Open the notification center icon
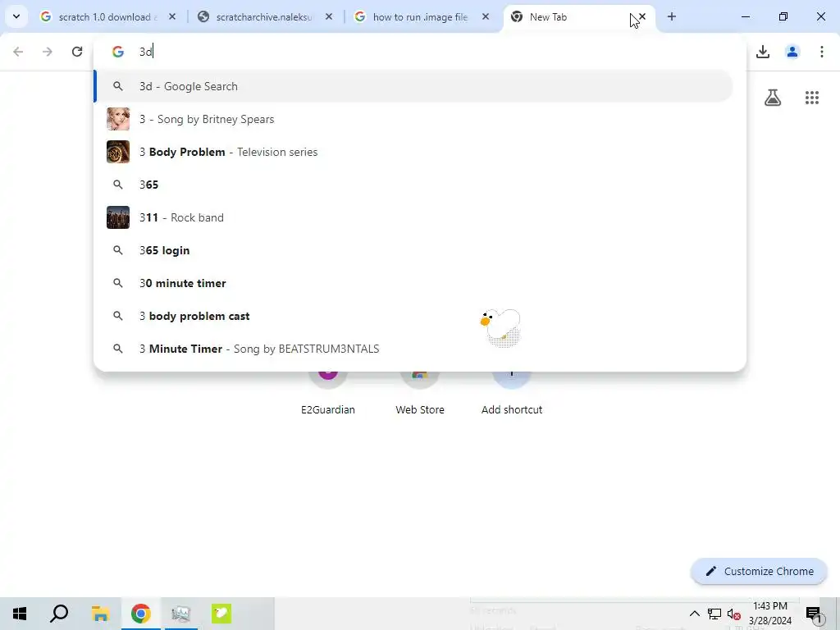Viewport: 840px width, 630px height. point(814,614)
